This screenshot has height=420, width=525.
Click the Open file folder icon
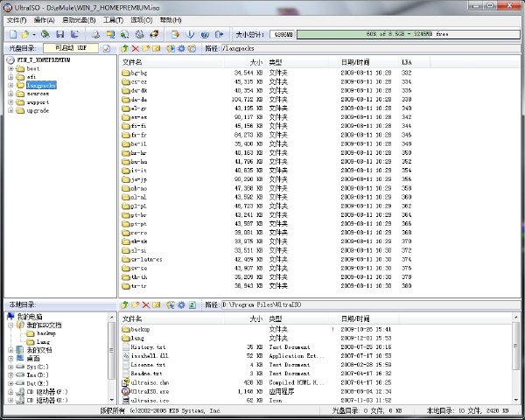(x=25, y=34)
